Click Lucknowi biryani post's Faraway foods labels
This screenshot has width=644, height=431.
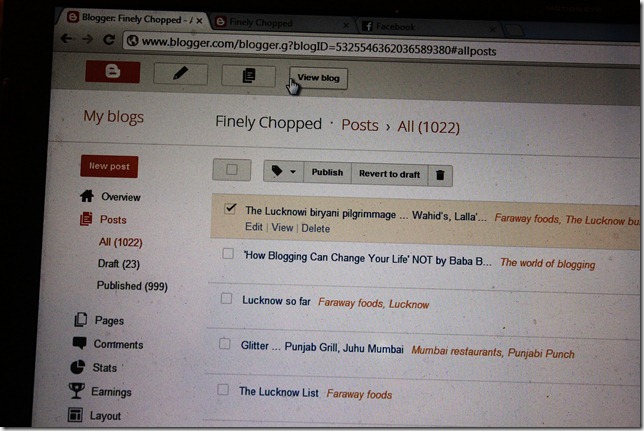click(567, 220)
